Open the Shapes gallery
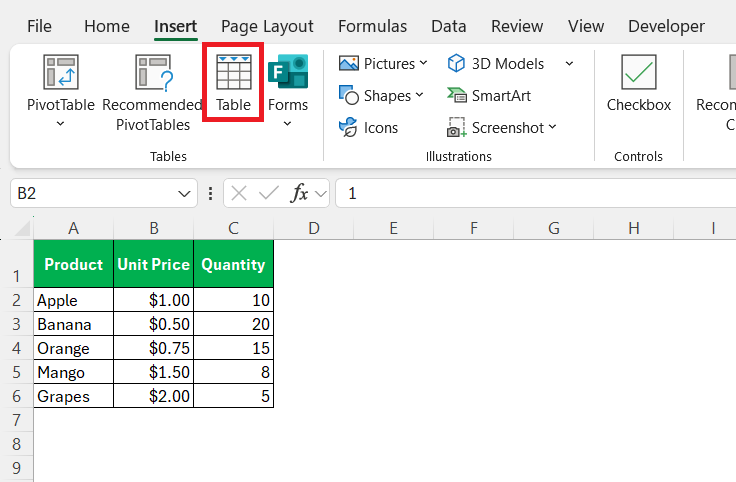This screenshot has width=736, height=482. pyautogui.click(x=381, y=96)
